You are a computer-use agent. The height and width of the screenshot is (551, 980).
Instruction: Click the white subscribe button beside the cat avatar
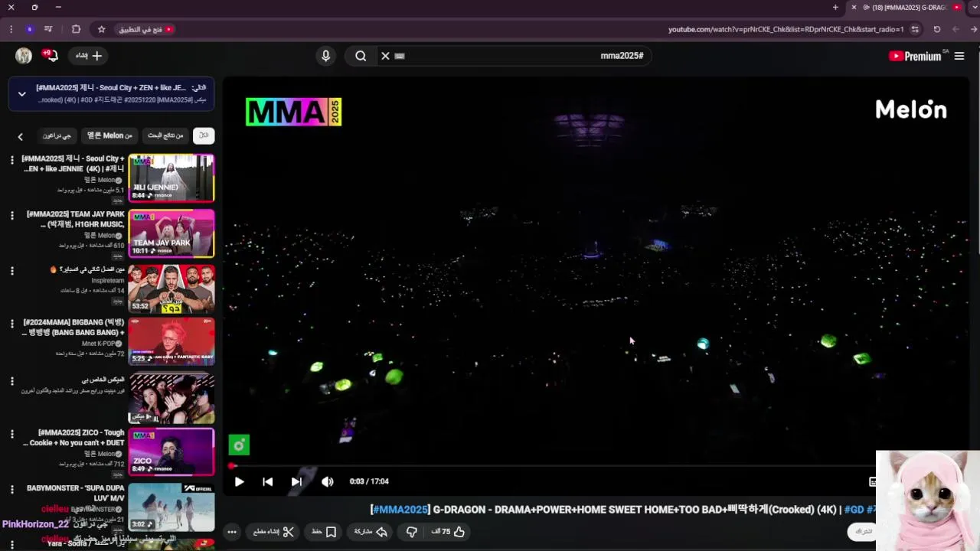click(x=862, y=531)
